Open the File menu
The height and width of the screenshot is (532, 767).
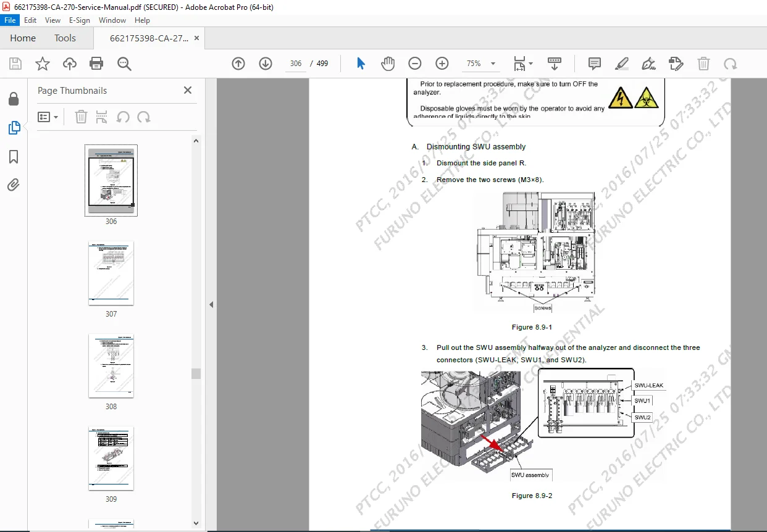pos(10,20)
